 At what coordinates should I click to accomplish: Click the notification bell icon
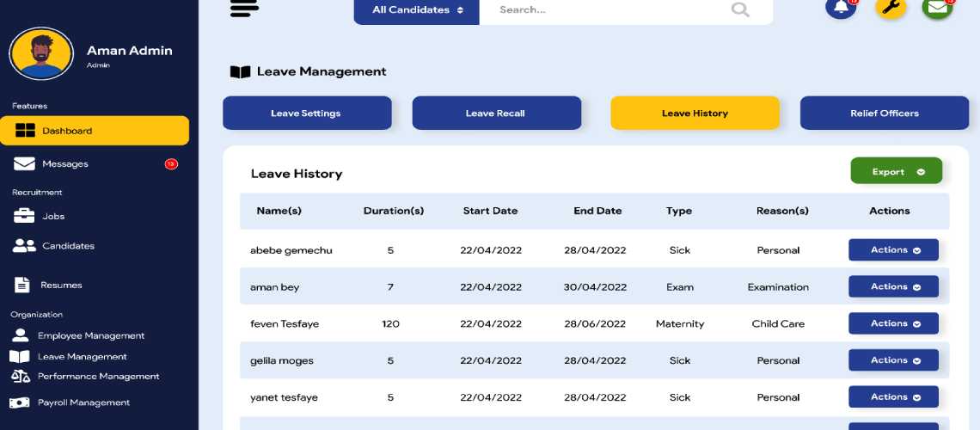(x=840, y=8)
